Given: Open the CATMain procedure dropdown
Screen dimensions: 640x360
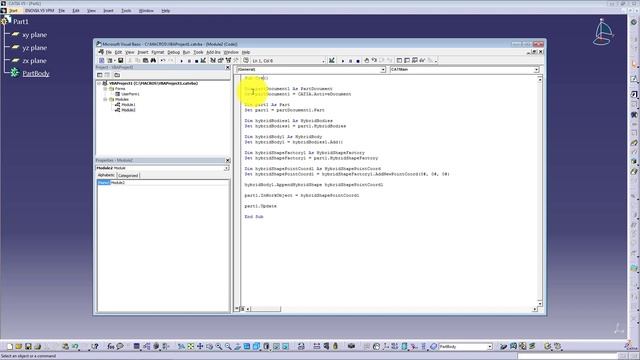Looking at the screenshot, I should tap(536, 70).
